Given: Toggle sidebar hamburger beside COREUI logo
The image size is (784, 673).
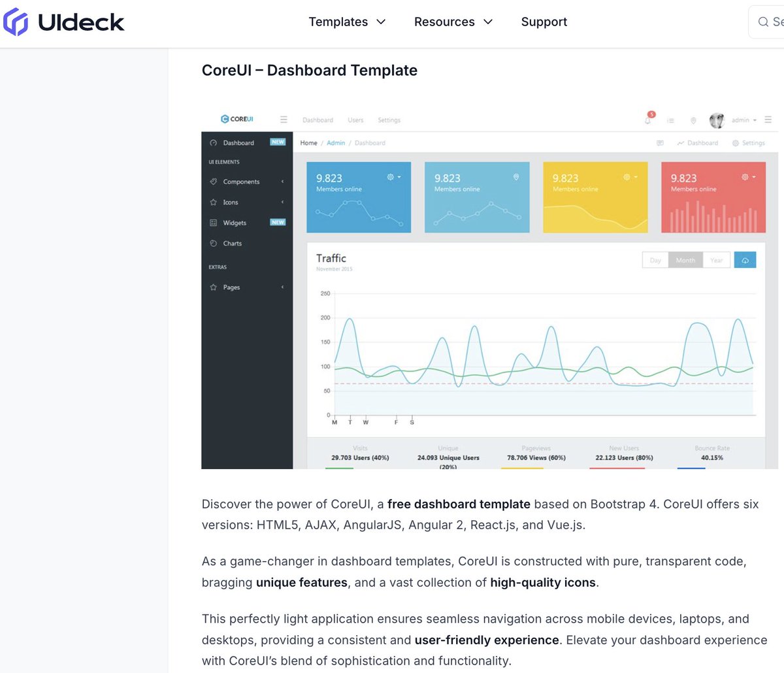Looking at the screenshot, I should [x=284, y=120].
